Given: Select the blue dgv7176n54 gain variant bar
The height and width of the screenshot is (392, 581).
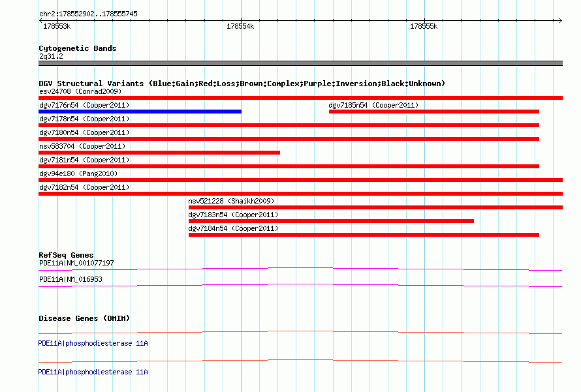Looking at the screenshot, I should tap(140, 112).
